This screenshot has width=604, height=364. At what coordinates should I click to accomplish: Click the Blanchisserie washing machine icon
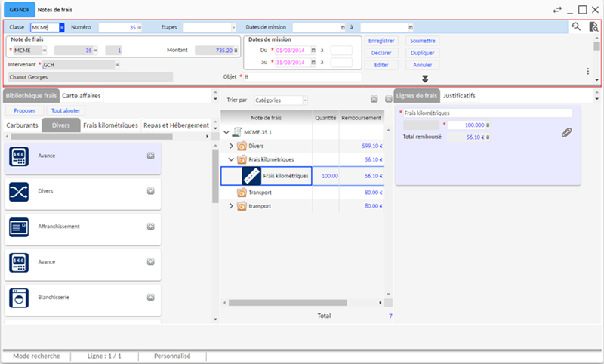pos(19,298)
